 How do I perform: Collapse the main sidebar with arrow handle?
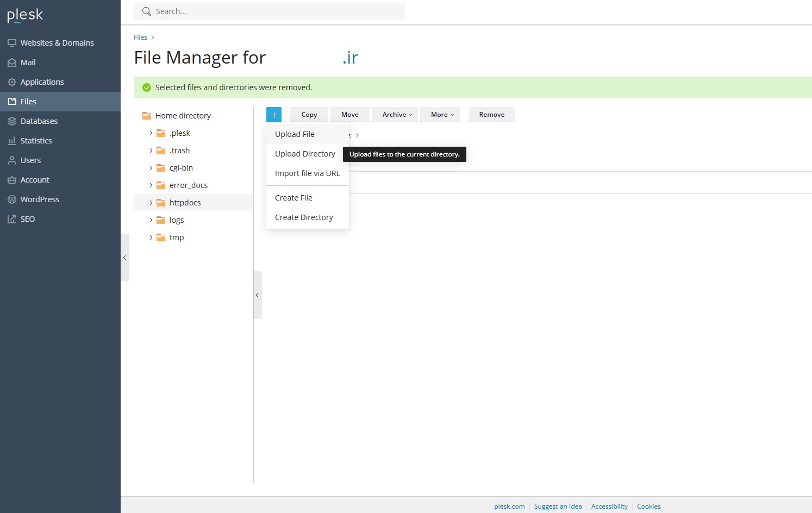(125, 258)
